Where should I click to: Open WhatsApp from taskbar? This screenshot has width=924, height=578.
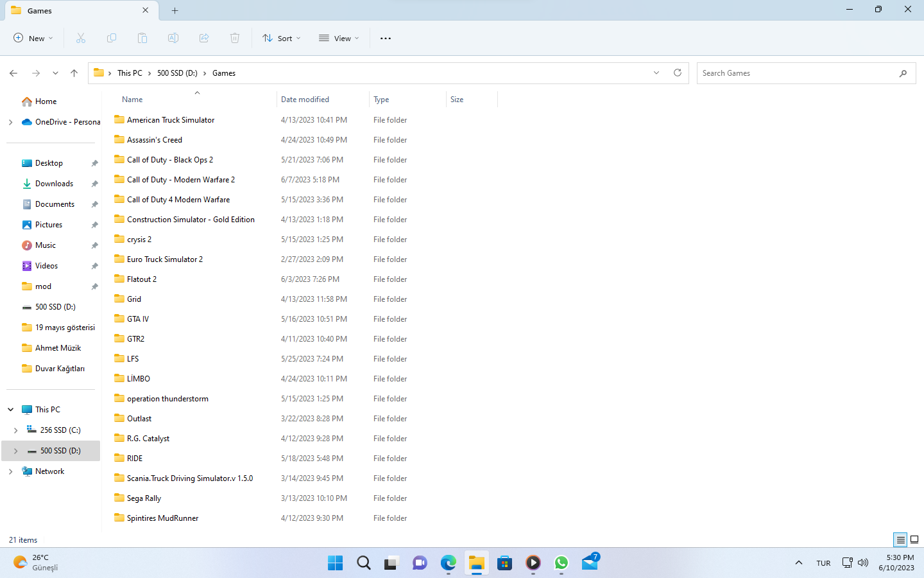click(x=561, y=563)
